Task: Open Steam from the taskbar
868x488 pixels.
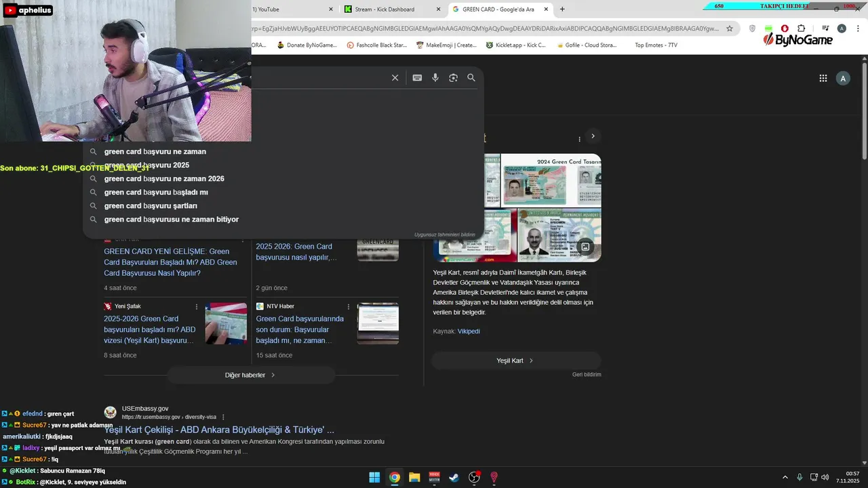Action: click(454, 477)
